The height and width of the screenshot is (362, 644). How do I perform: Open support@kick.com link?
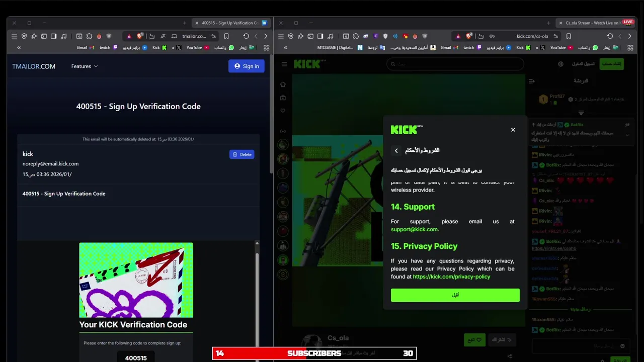(x=414, y=229)
